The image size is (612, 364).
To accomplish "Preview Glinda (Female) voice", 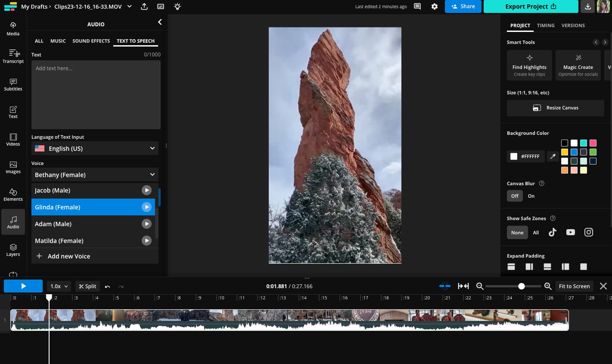I will click(x=146, y=207).
